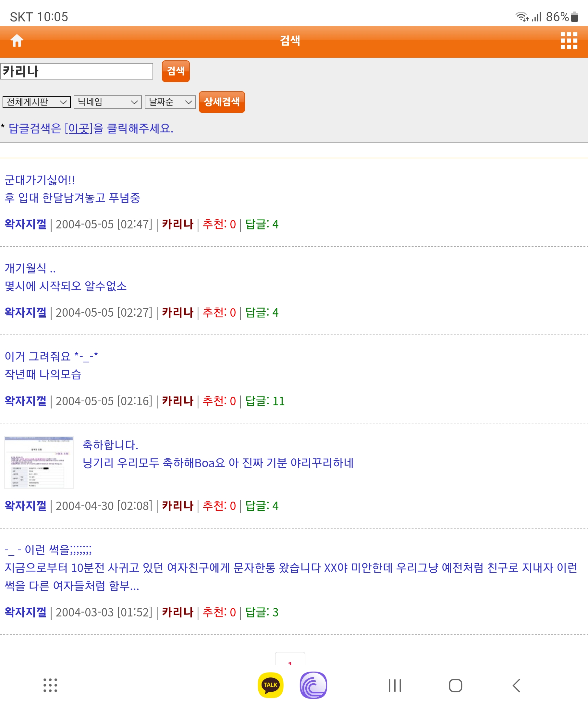588x706 pixels.
Task: Open the 날짜순 sort order dropdown
Action: point(170,102)
